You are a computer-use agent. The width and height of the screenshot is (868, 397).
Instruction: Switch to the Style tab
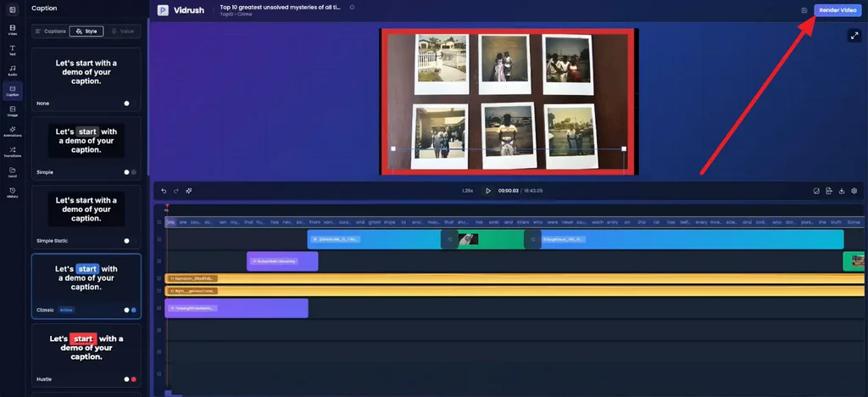(x=86, y=31)
